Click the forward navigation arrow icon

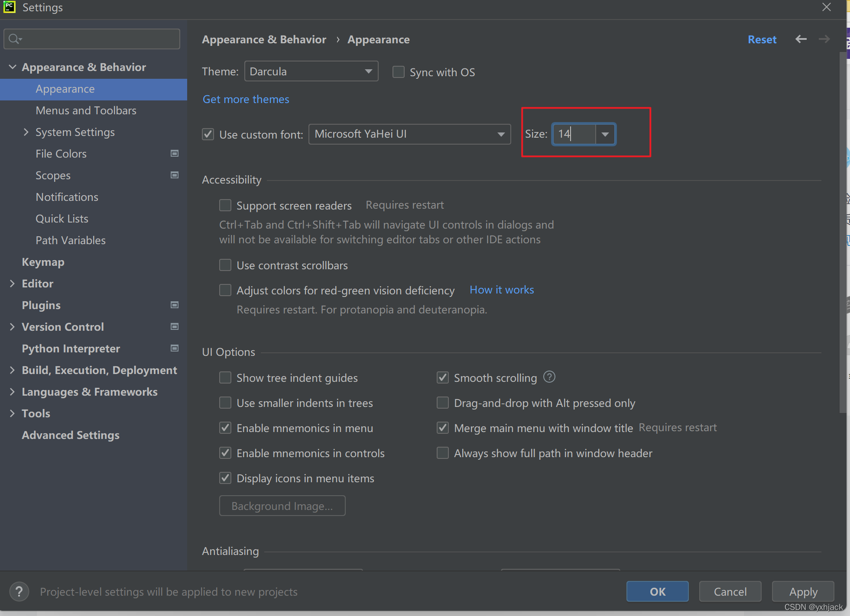pos(824,39)
